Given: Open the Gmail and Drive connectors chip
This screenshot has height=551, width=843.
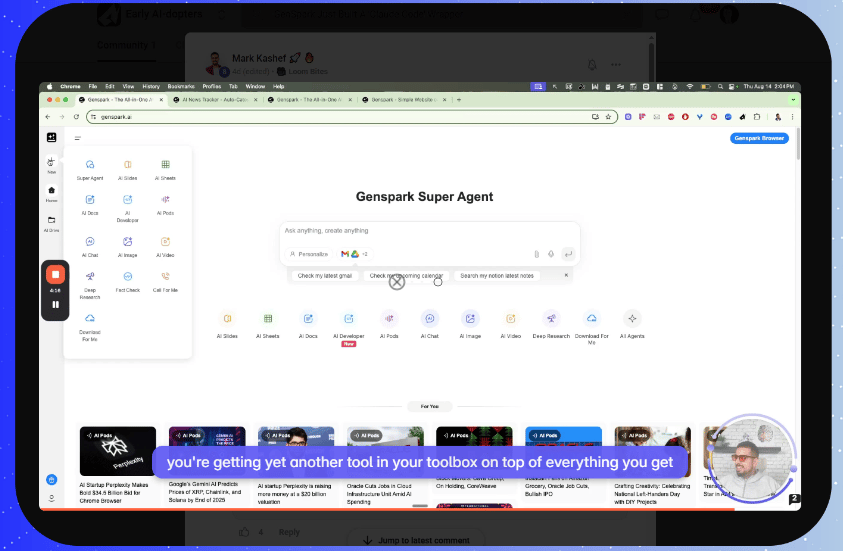Looking at the screenshot, I should point(354,254).
